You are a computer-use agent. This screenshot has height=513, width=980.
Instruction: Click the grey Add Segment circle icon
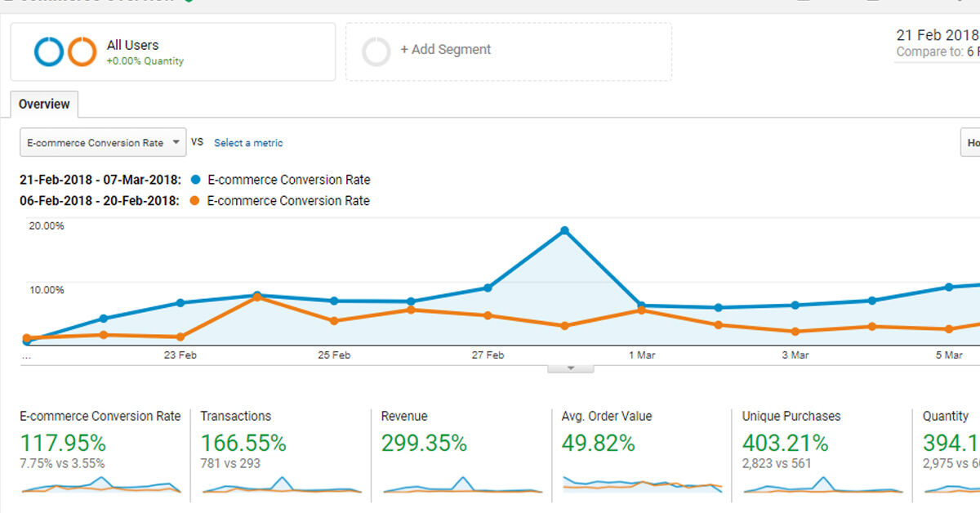(376, 51)
